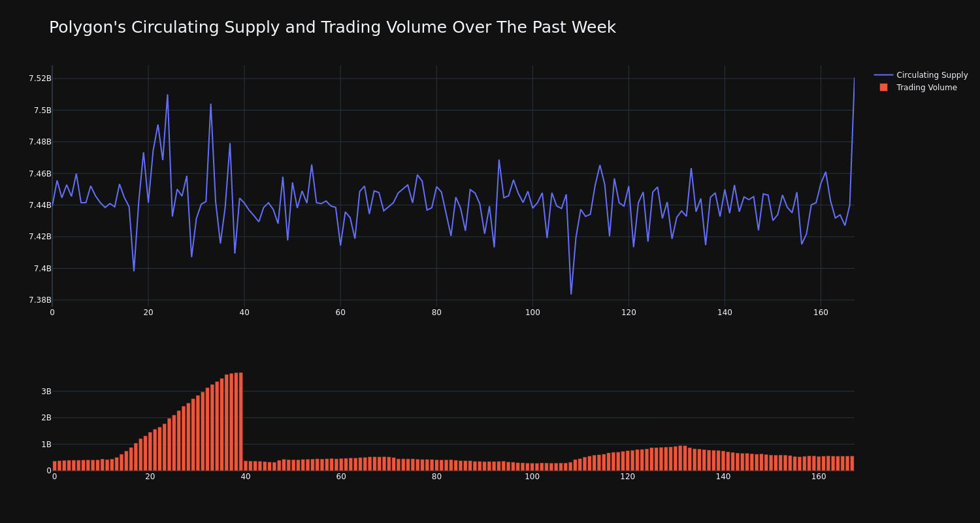Click x-axis label 80 on supply chart
This screenshot has width=980, height=523.
(436, 312)
